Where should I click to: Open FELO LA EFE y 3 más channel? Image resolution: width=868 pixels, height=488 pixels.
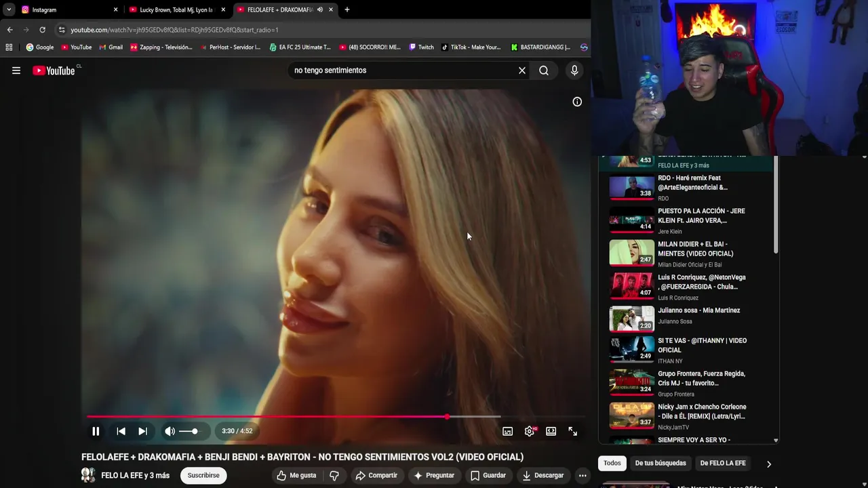135,475
